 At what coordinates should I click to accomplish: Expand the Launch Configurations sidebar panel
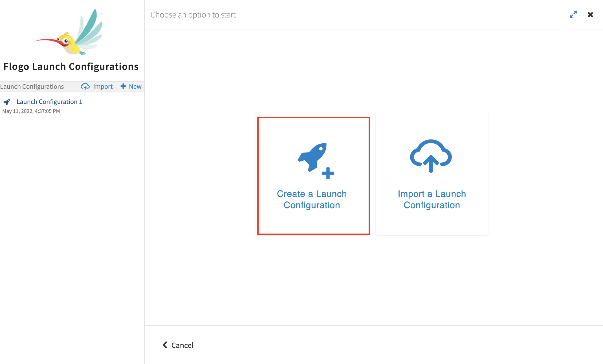pos(574,14)
